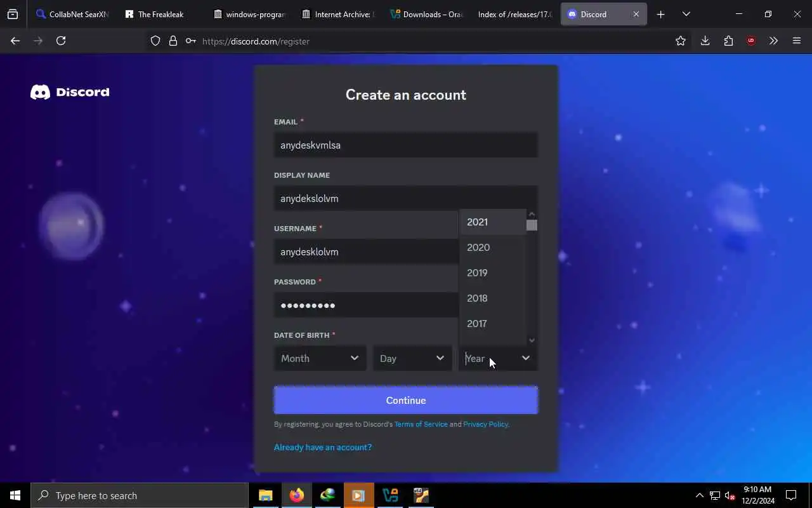Viewport: 812px width, 508px height.
Task: Click the padlock site security icon
Action: pos(173,41)
